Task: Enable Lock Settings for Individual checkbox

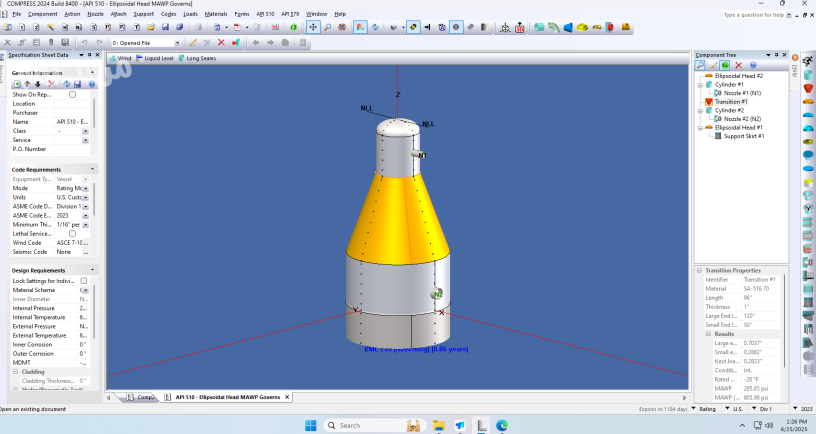Action: pyautogui.click(x=84, y=281)
